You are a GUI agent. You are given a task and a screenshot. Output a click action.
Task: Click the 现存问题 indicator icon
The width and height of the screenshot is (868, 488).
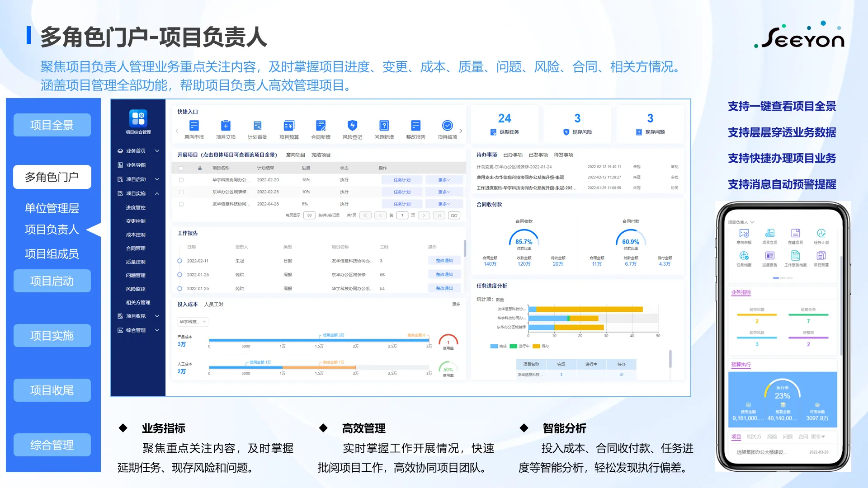click(639, 132)
